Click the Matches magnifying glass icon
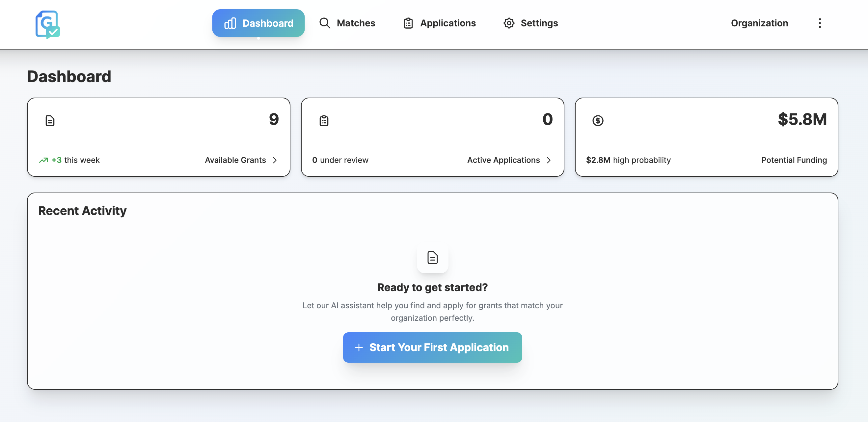The image size is (868, 422). coord(324,23)
